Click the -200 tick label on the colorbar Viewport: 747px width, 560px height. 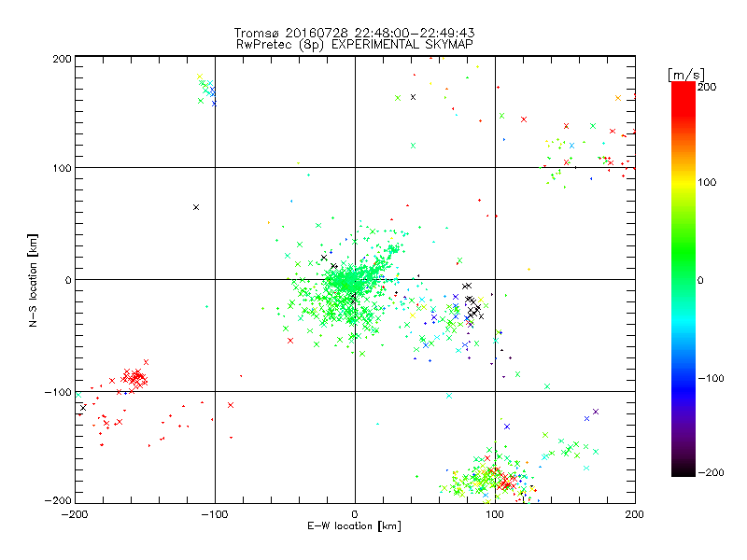pos(711,472)
